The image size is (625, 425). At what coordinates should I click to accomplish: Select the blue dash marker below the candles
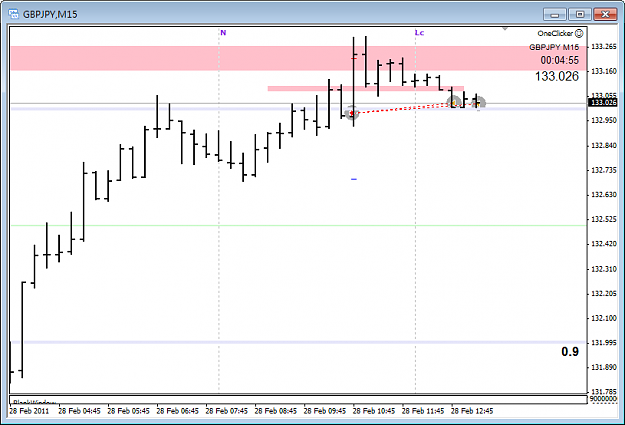click(x=354, y=179)
